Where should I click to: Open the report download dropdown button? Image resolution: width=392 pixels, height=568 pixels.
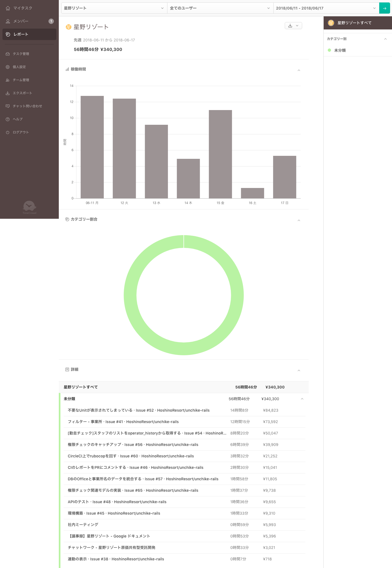(293, 26)
